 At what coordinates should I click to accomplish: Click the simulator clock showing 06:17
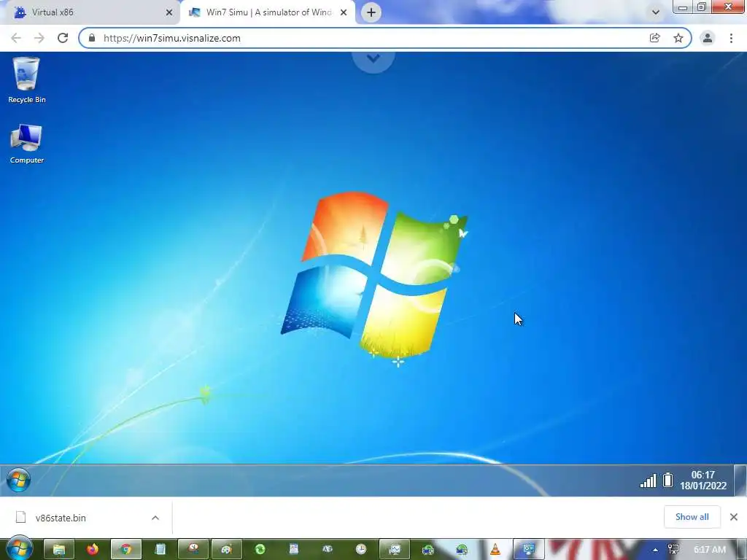703,480
